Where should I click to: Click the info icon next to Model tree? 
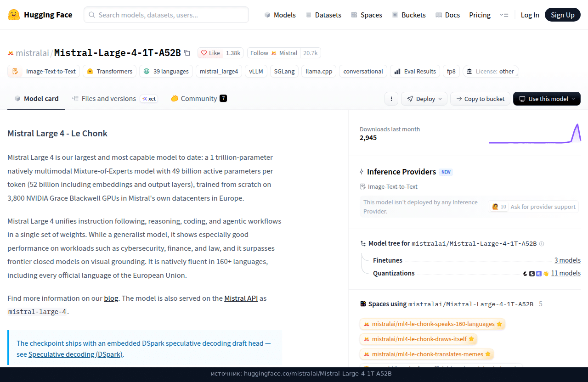(542, 244)
